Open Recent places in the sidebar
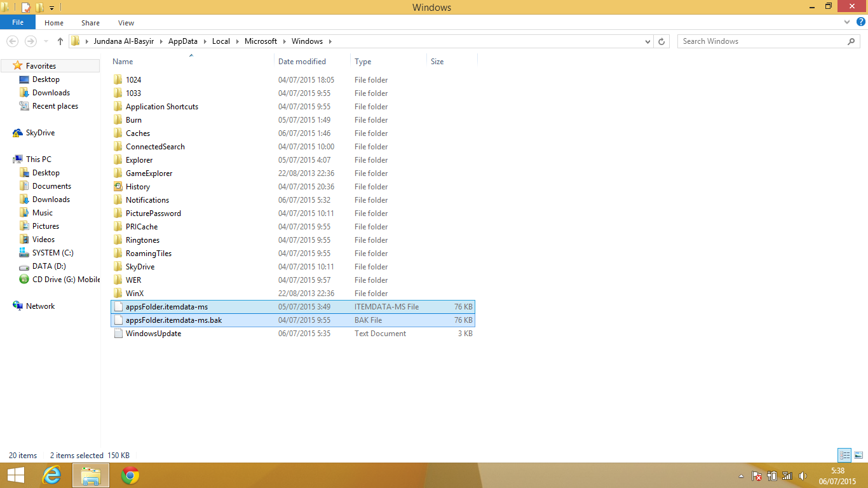 [55, 106]
